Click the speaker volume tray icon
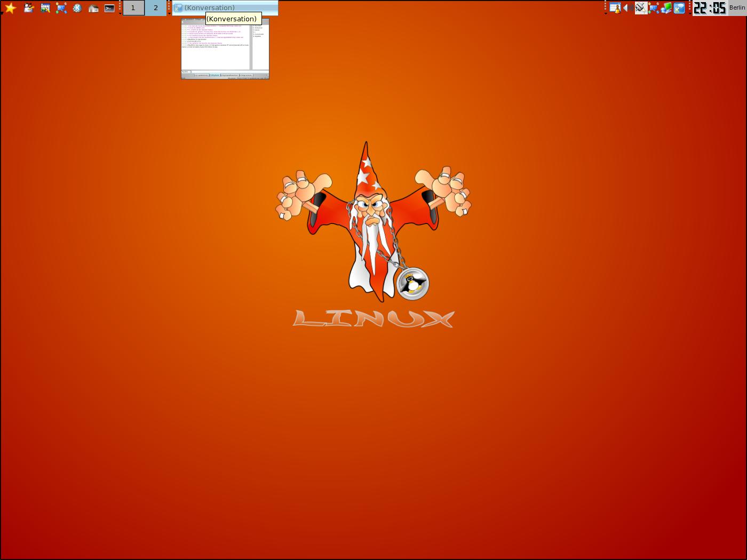The image size is (747, 560). 628,8
